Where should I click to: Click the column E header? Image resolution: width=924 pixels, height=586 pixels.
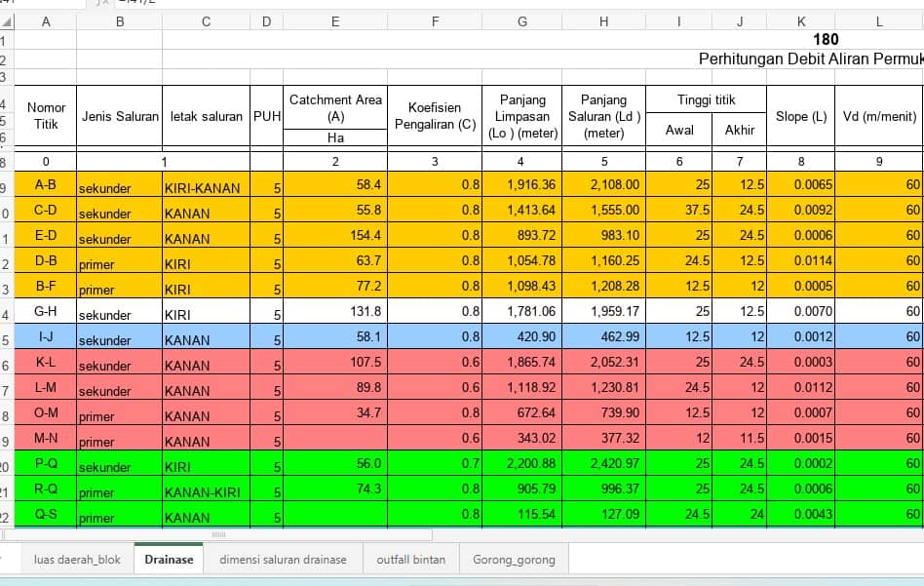point(335,21)
